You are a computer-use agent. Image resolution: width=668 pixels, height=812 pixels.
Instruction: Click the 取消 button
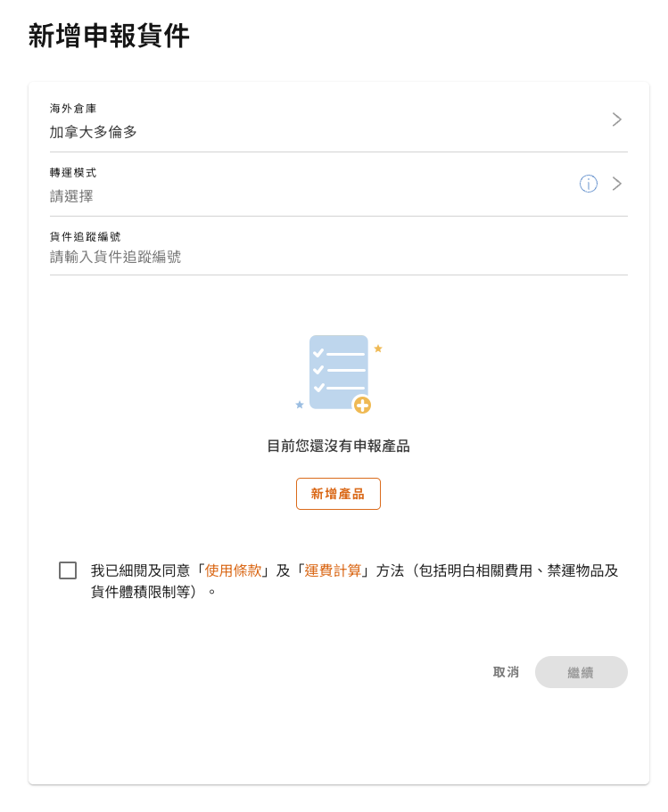coord(506,672)
